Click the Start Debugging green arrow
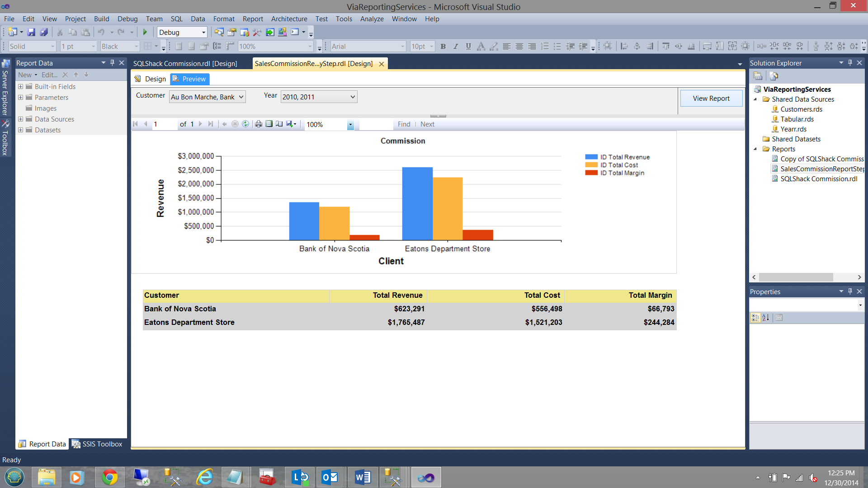The image size is (868, 488). coord(145,32)
